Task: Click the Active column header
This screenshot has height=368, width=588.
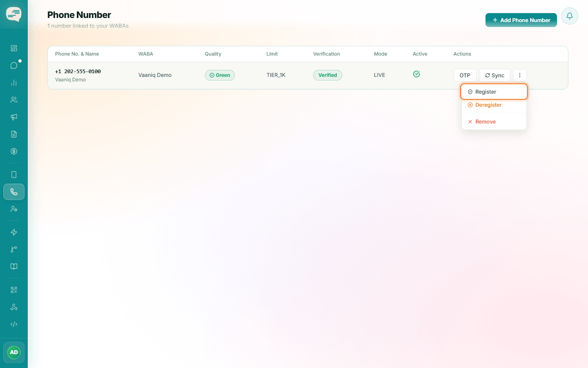Action: point(420,54)
